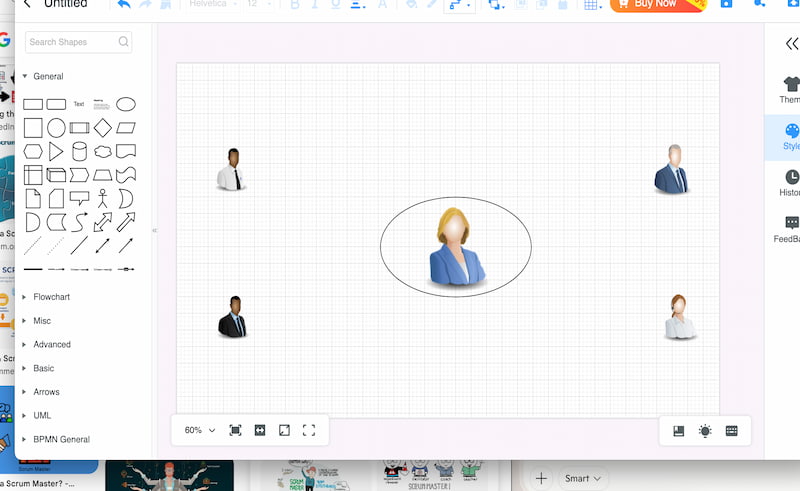This screenshot has height=491, width=800.
Task: Select the woman with headset figure
Action: point(680,317)
